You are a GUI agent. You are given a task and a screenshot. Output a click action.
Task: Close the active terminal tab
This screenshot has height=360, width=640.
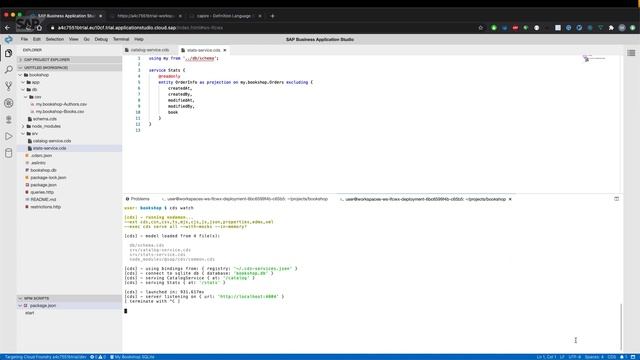(510, 199)
